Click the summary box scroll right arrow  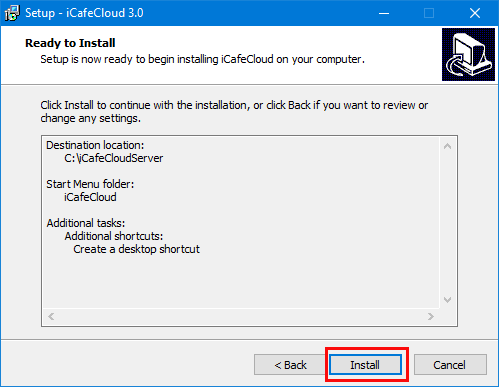pos(431,316)
